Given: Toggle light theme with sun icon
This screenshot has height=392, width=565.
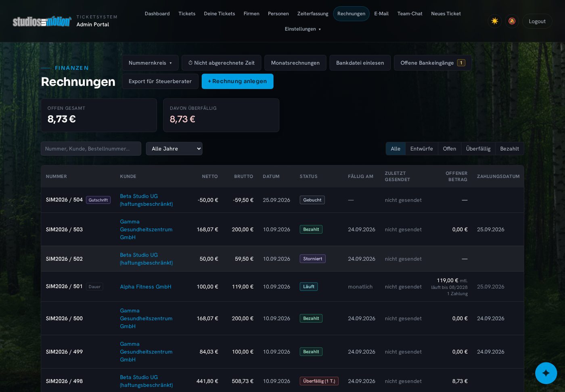Looking at the screenshot, I should 494,21.
